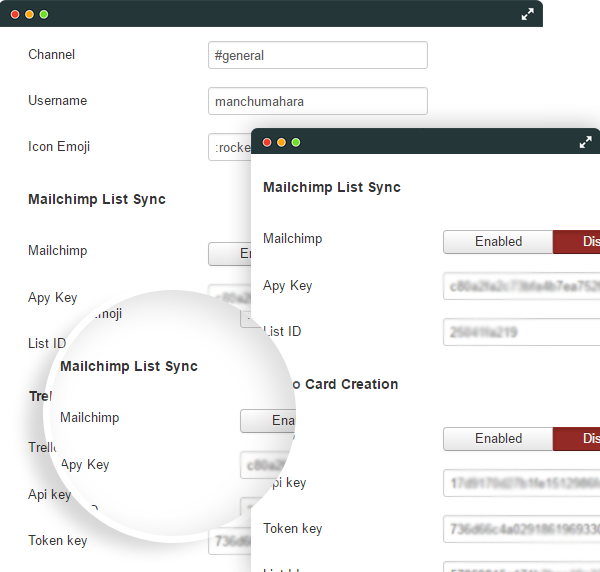
Task: Click the Api key field in front window
Action: coord(522,483)
